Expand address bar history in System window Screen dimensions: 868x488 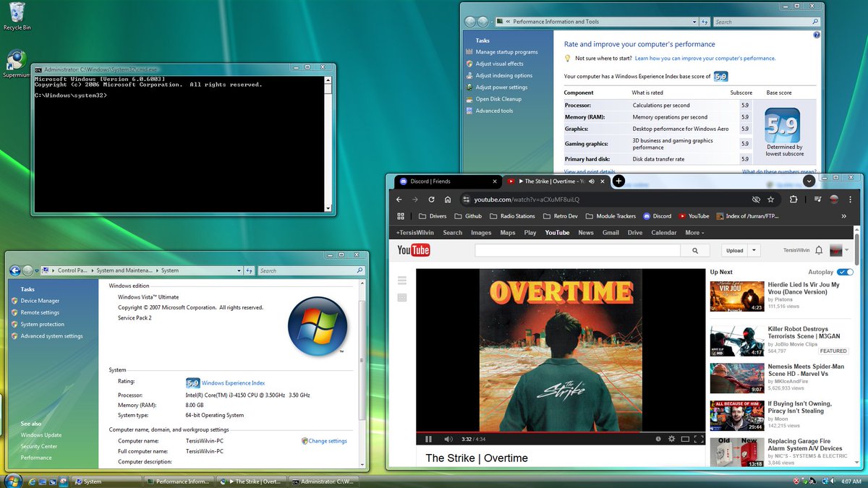click(x=238, y=270)
